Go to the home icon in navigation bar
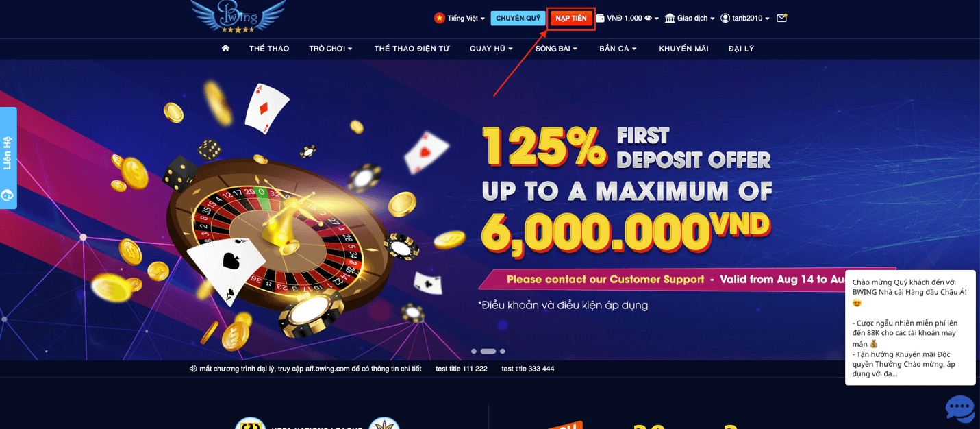980x429 pixels. (225, 48)
